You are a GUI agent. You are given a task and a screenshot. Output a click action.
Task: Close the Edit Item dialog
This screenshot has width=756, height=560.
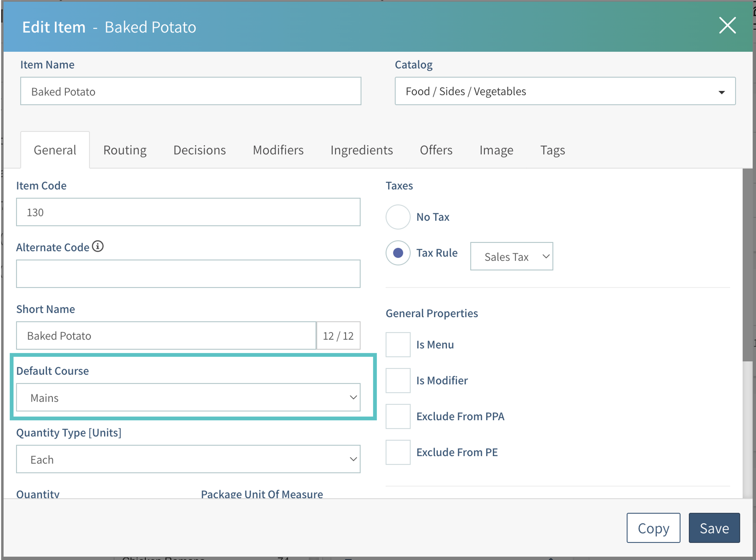pyautogui.click(x=727, y=25)
